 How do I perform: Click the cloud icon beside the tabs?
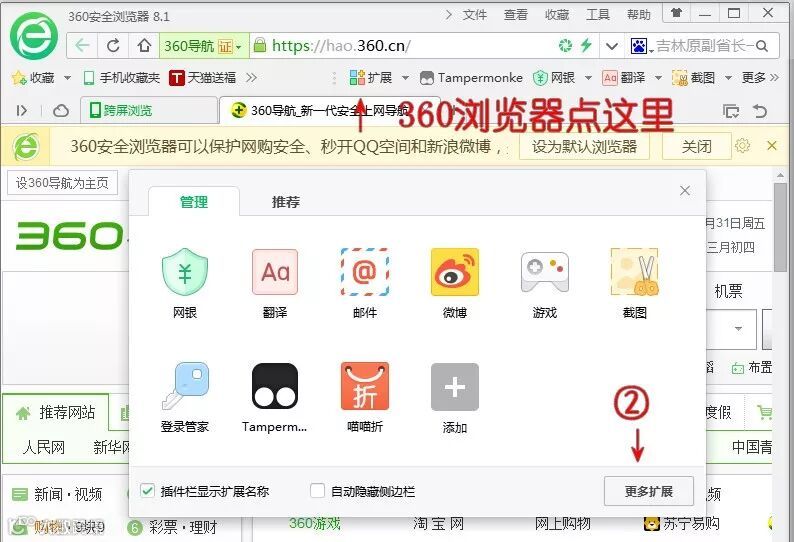61,110
